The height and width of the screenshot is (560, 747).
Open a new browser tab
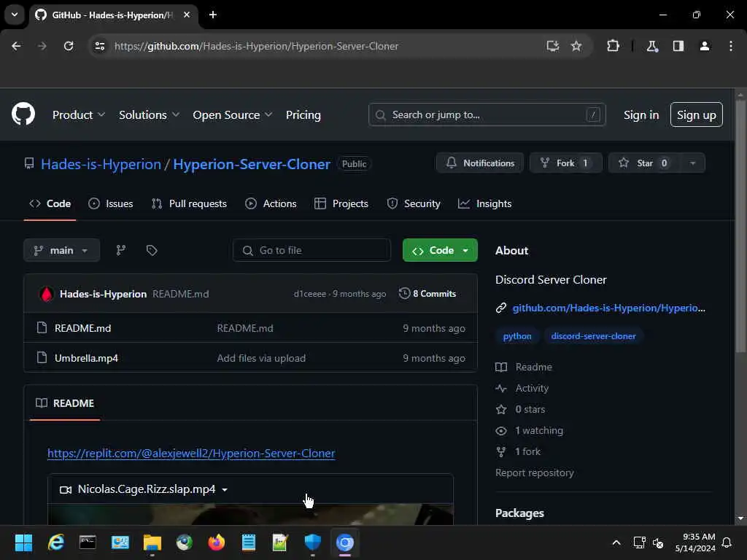(213, 15)
